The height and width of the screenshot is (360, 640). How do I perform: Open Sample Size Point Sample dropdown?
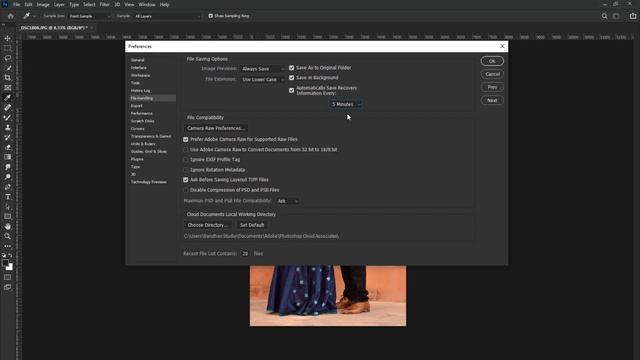89,16
